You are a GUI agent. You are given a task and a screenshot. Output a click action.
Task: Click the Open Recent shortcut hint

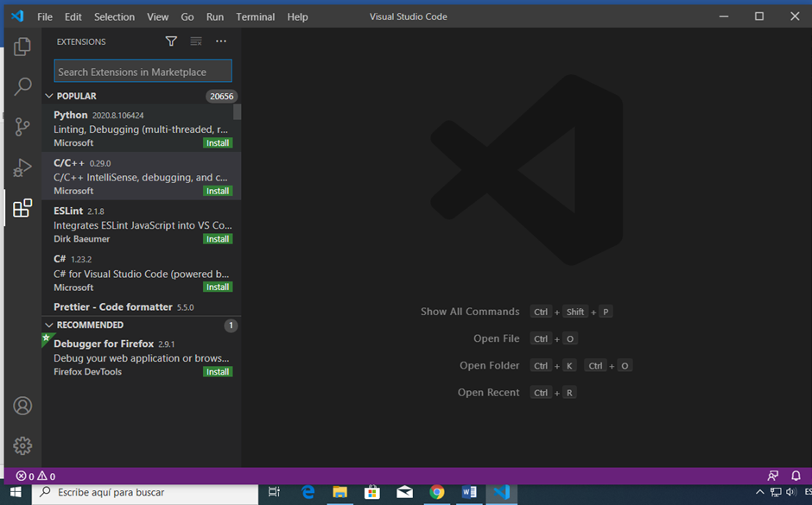(517, 392)
